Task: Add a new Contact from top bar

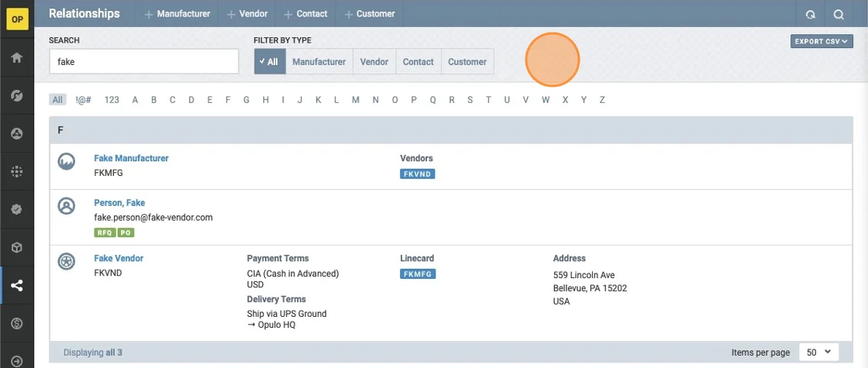Action: [306, 14]
